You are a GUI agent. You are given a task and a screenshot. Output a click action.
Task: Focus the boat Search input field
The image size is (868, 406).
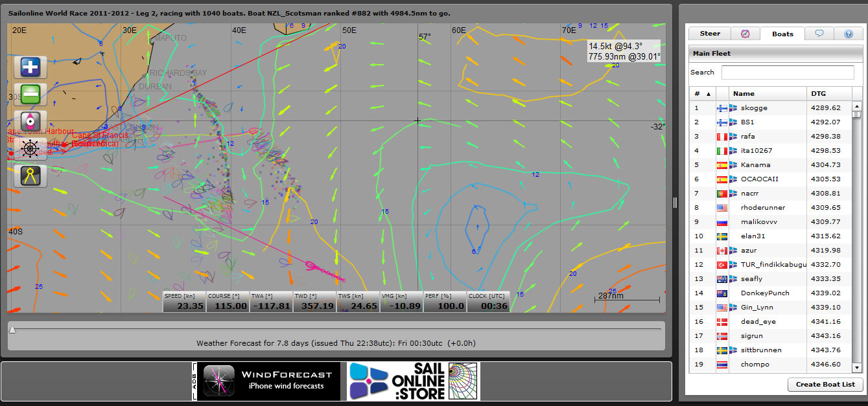pos(788,73)
